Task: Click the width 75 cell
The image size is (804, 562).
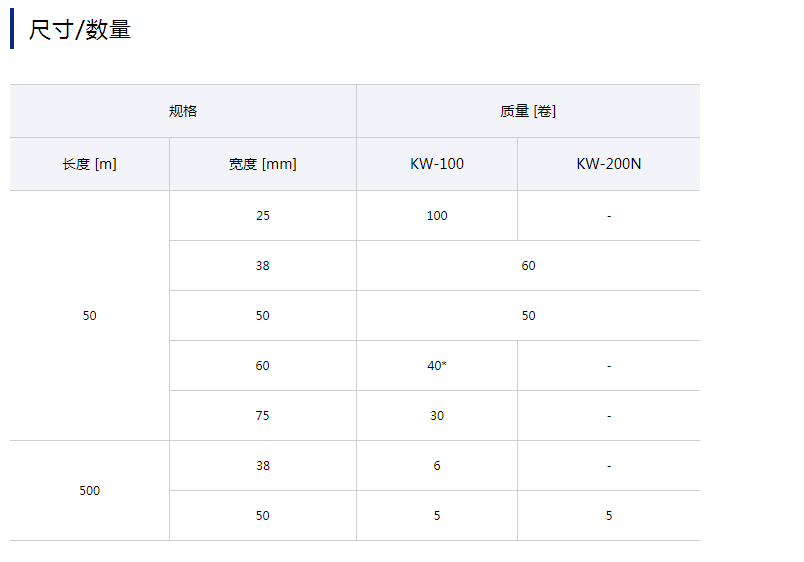Action: [x=262, y=415]
